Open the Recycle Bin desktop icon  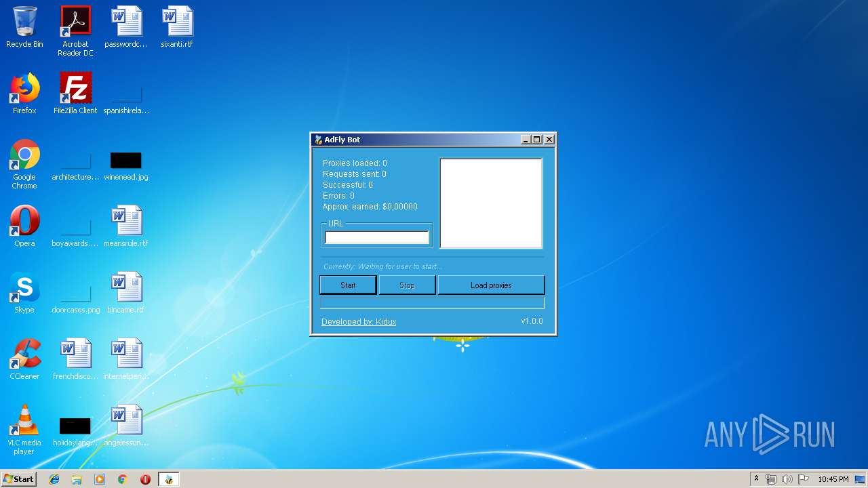point(24,27)
